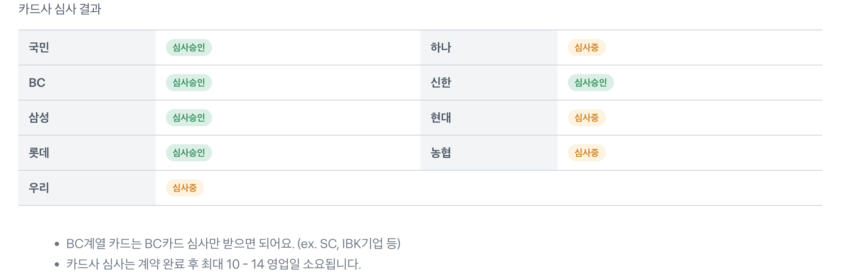
Task: Select the 하나 card label
Action: [x=441, y=47]
